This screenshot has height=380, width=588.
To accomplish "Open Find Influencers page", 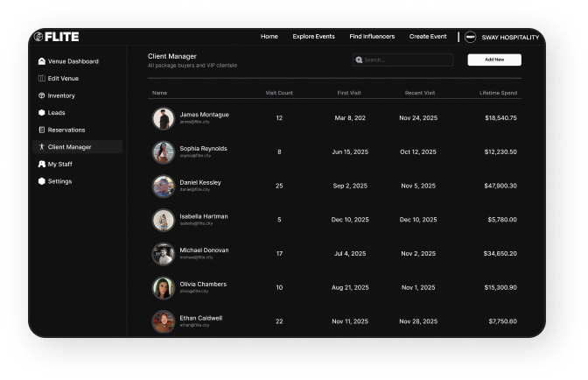I will click(x=372, y=37).
